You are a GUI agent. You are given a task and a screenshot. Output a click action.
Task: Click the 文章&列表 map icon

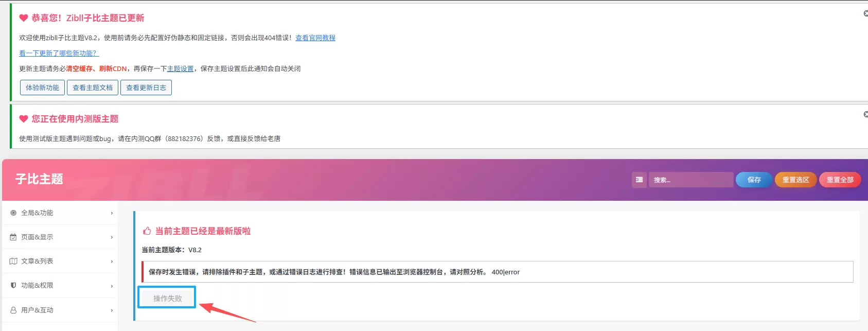pyautogui.click(x=13, y=261)
